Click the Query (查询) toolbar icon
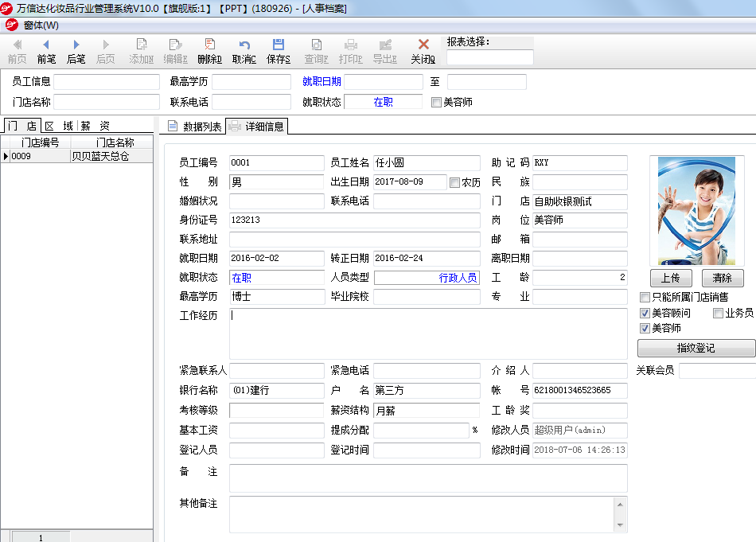Image resolution: width=756 pixels, height=542 pixels. [317, 45]
